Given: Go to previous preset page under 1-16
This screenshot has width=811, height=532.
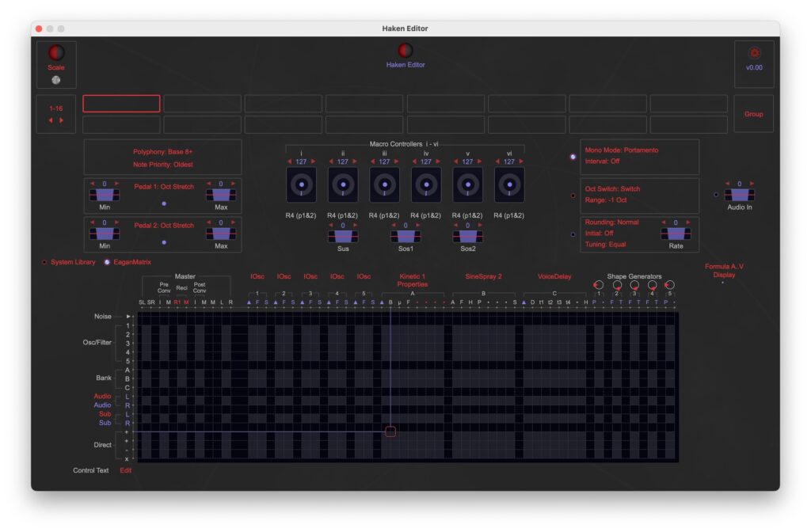Looking at the screenshot, I should pyautogui.click(x=51, y=120).
